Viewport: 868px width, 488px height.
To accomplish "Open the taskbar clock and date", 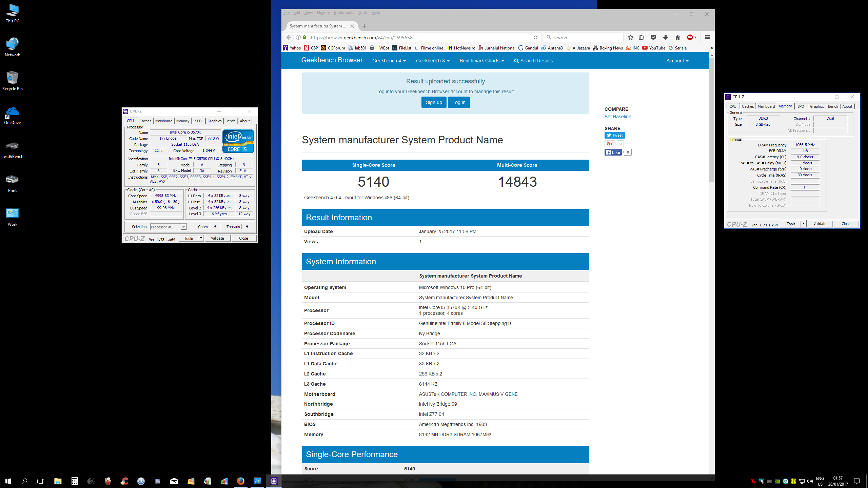I will 838,481.
